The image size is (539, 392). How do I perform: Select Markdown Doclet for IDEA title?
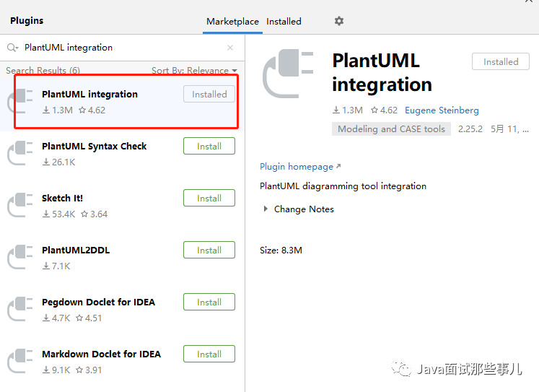click(x=102, y=354)
